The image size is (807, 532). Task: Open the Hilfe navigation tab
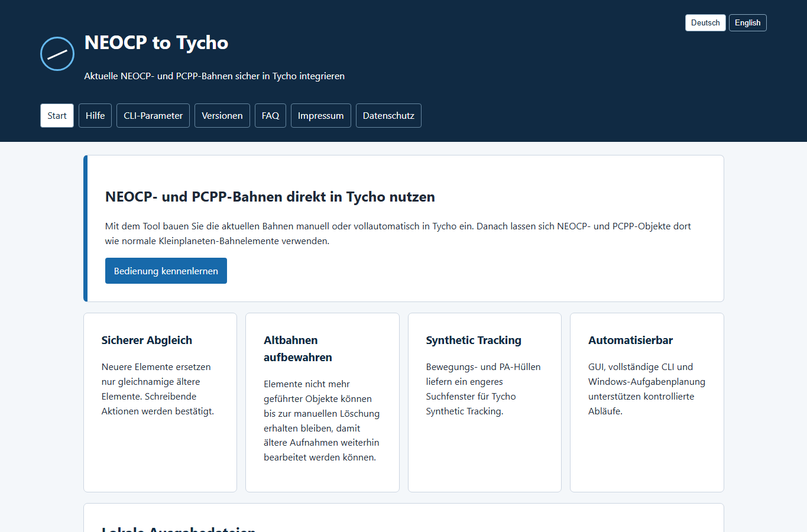click(95, 115)
